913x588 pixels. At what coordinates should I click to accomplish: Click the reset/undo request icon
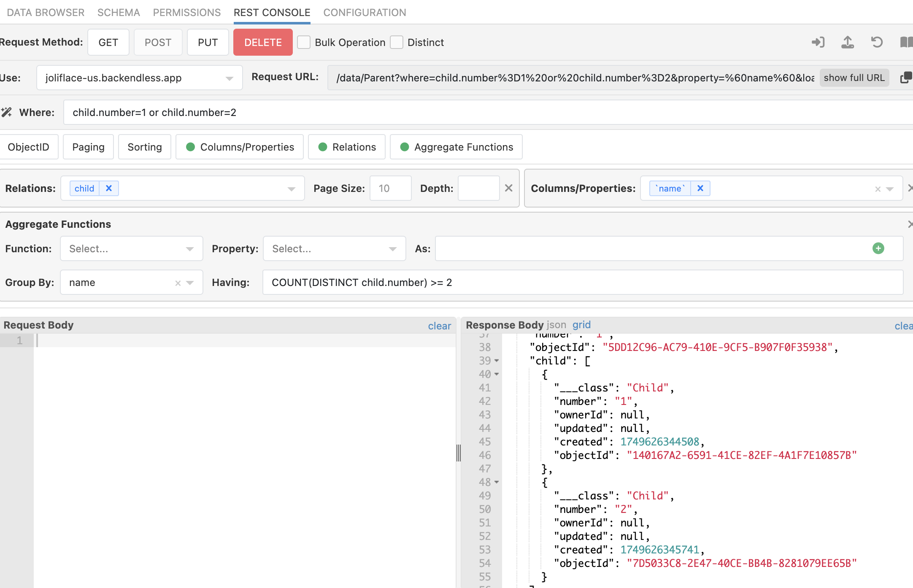click(x=877, y=42)
